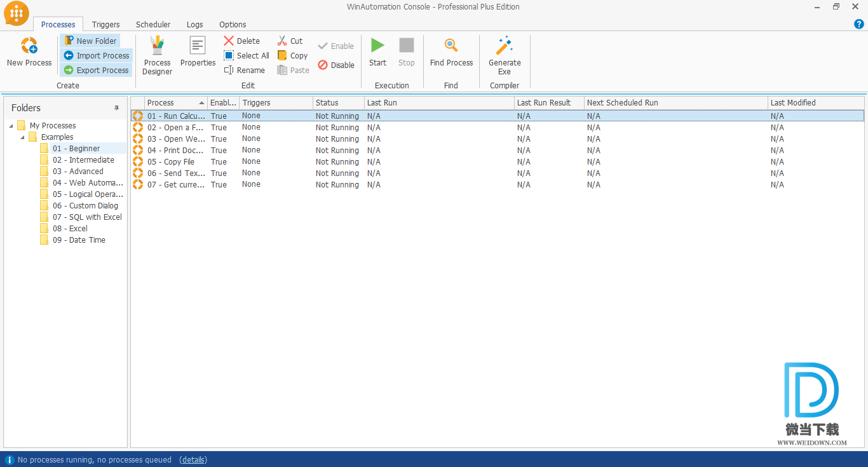Open the Triggers tab

point(105,24)
